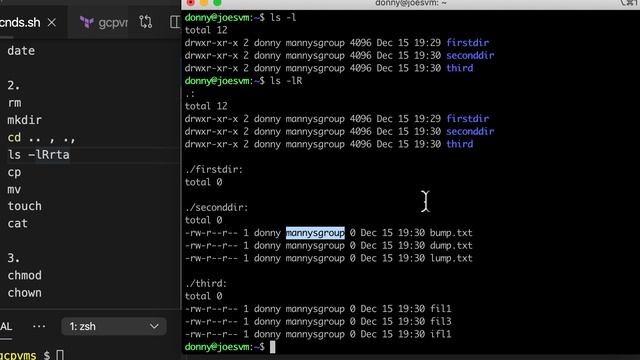640x360 pixels.
Task: Click the '2.' heading line
Action: point(13,86)
